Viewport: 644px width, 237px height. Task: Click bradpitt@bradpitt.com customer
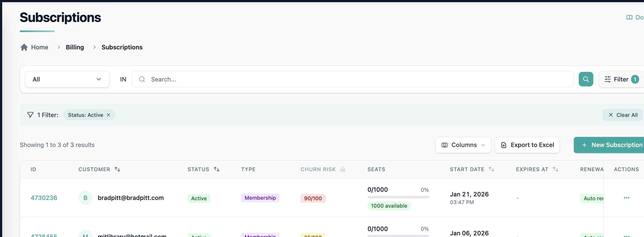point(131,198)
